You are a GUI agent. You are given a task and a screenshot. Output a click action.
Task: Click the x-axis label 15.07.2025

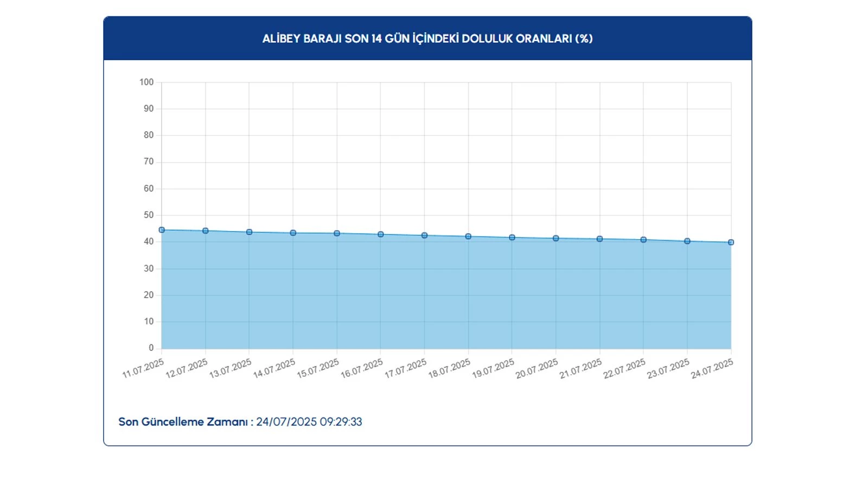click(318, 369)
